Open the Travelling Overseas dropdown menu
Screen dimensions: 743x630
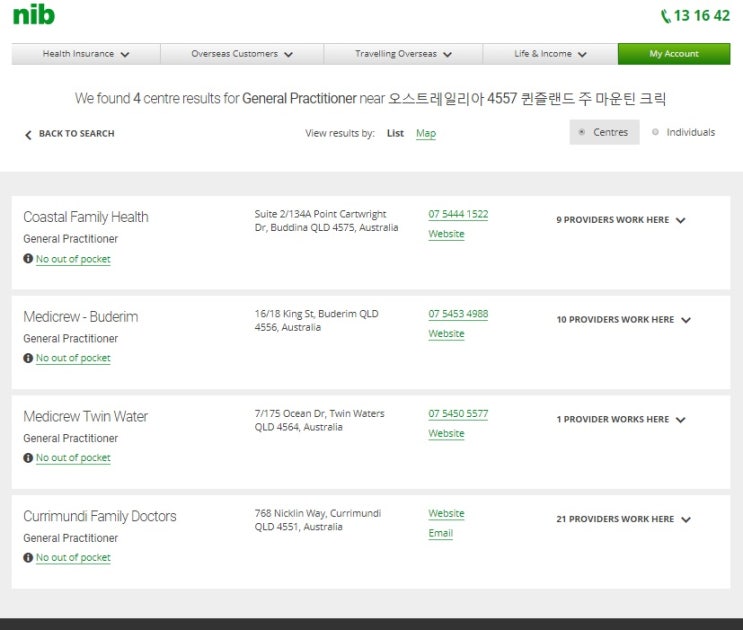(x=403, y=54)
